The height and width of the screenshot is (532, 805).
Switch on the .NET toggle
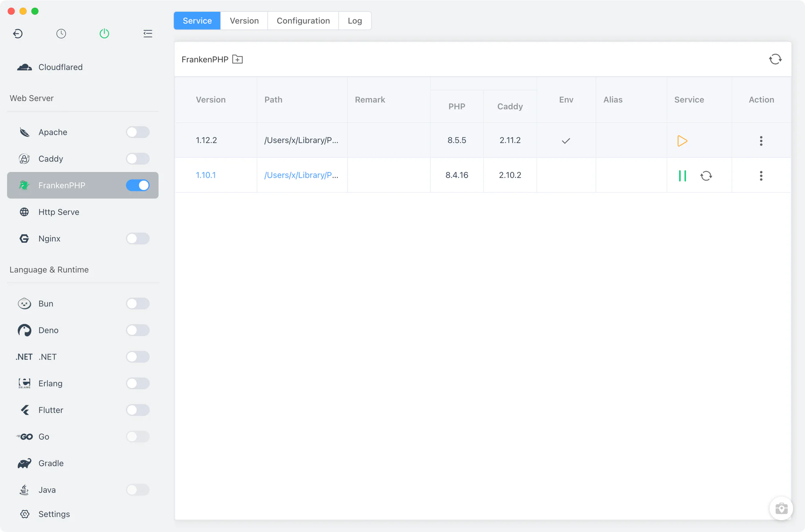(x=138, y=357)
